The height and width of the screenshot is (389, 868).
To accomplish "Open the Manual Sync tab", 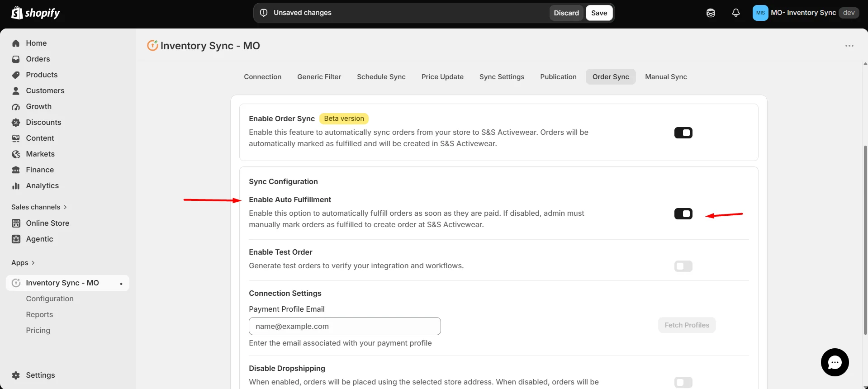I will tap(666, 77).
